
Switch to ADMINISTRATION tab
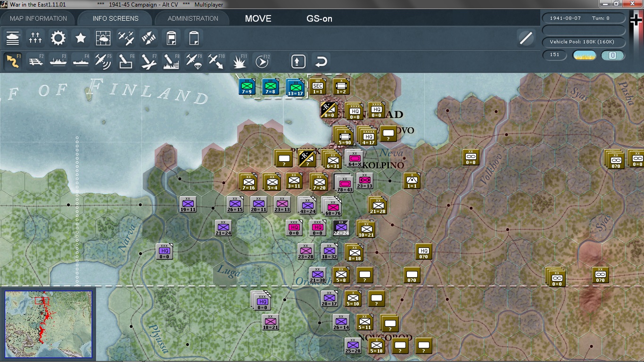tap(193, 18)
